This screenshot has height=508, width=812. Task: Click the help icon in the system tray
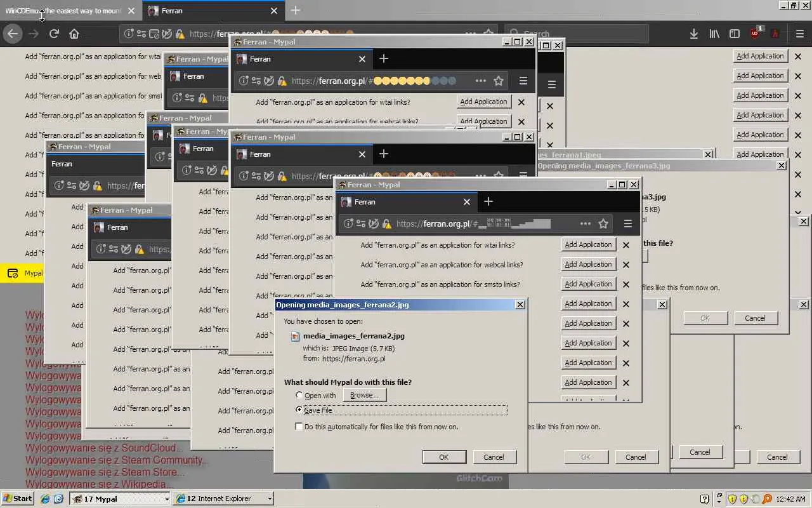704,499
